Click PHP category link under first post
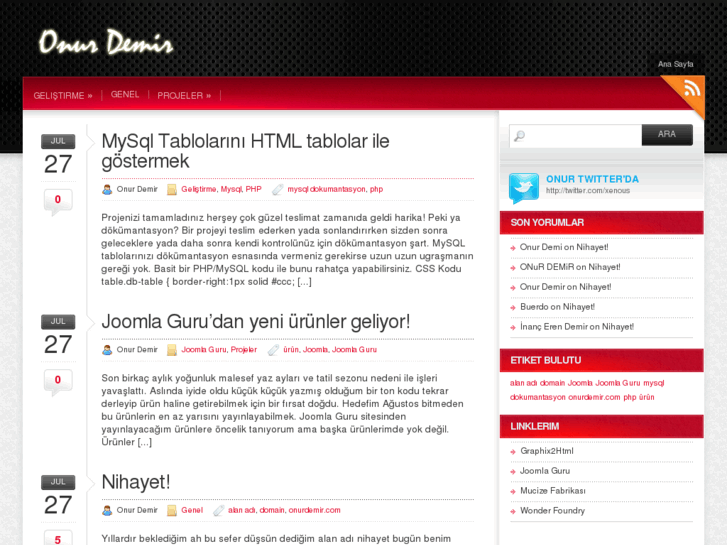 (254, 189)
